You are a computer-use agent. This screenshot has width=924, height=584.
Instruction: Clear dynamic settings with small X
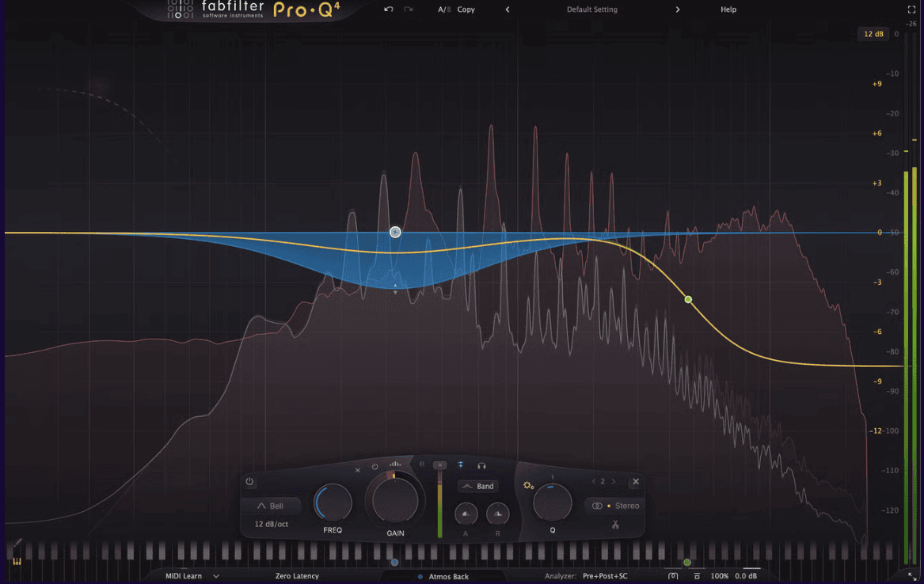point(357,470)
